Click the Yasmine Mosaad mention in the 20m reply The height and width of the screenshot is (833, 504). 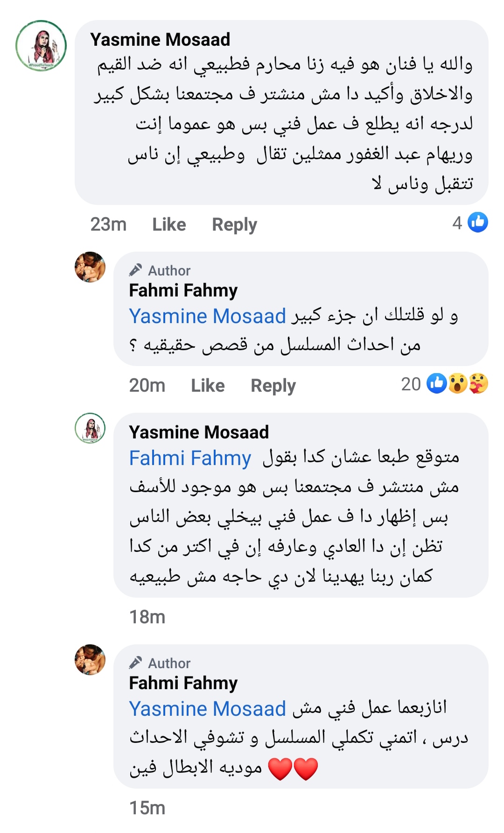click(x=207, y=316)
